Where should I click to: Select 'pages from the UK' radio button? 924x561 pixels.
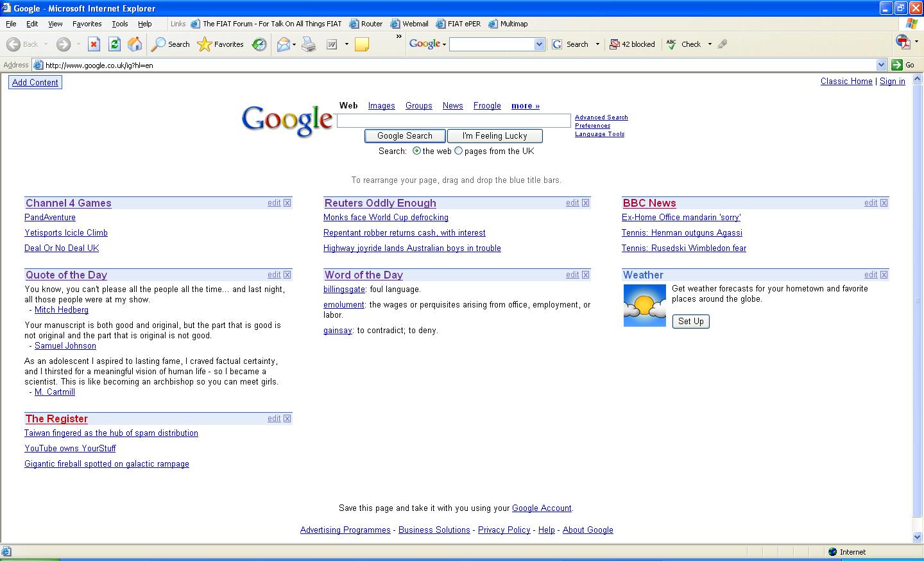[x=458, y=151]
